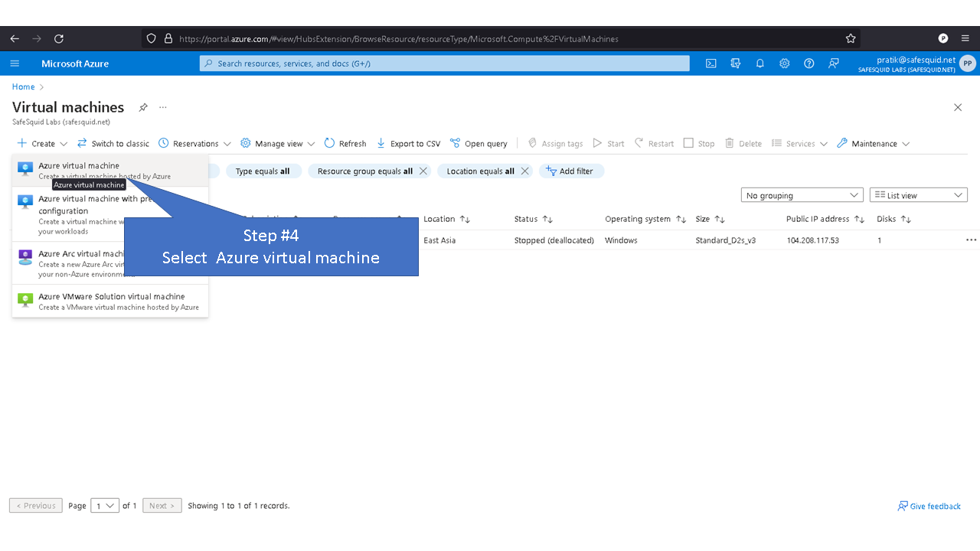Viewport: 980px width, 551px height.
Task: Click Give feedback link
Action: pos(929,507)
